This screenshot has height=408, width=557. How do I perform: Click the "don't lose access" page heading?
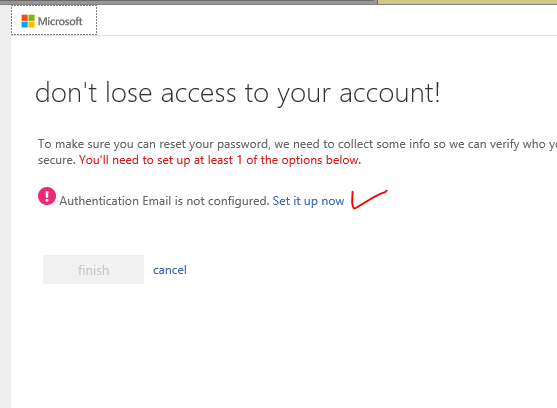tap(238, 93)
